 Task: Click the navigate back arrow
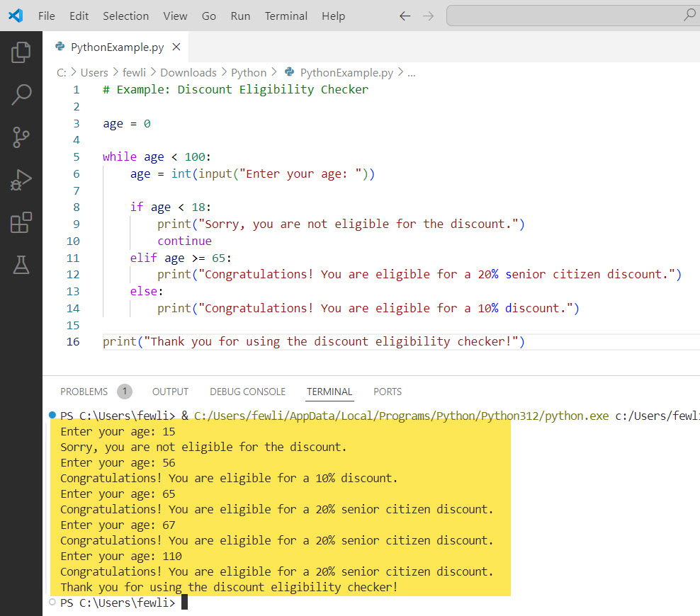[405, 16]
